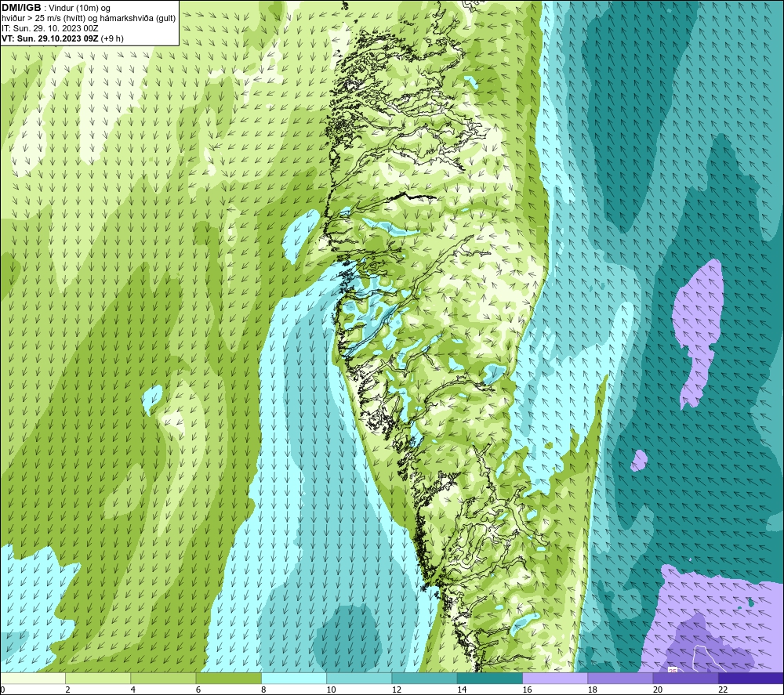Click the 10–12 m/s light teal swatch

pos(359,678)
